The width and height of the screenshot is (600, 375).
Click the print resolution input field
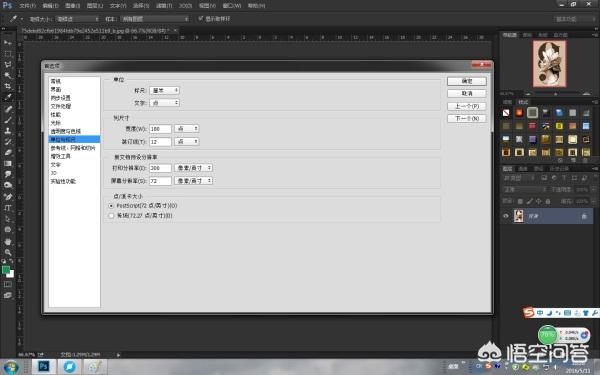click(x=160, y=168)
